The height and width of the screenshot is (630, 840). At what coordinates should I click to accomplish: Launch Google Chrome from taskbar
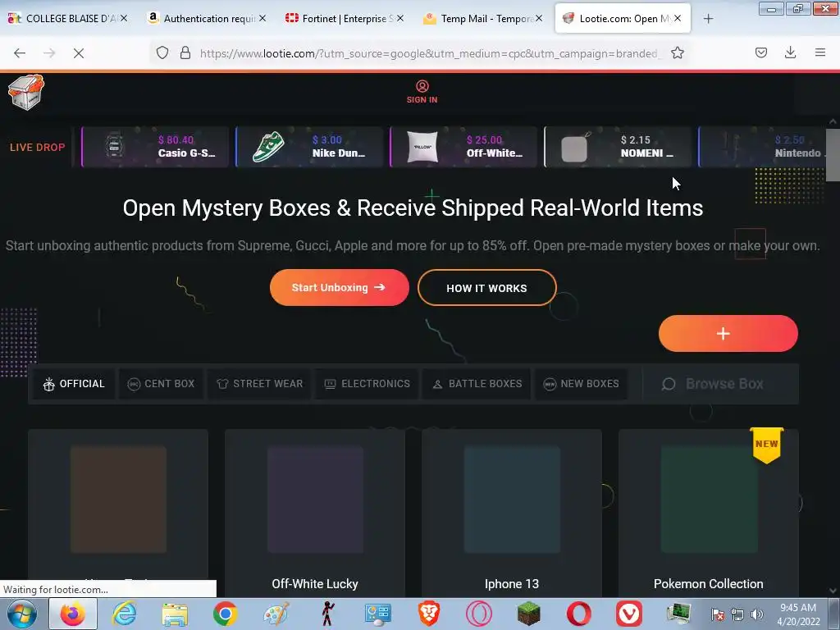225,614
